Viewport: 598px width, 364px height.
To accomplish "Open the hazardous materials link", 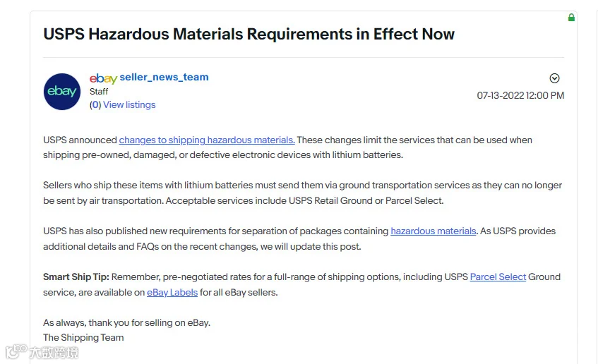I will tap(433, 231).
